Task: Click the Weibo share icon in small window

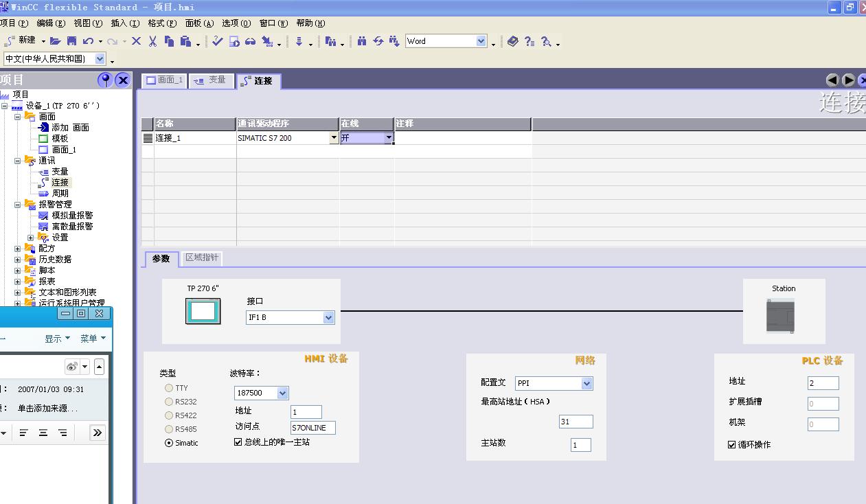Action: click(x=72, y=367)
